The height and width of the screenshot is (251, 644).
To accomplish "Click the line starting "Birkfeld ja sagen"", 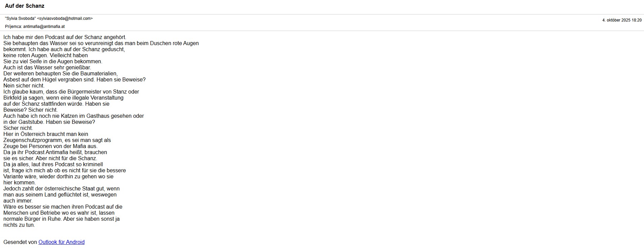I will (x=63, y=98).
